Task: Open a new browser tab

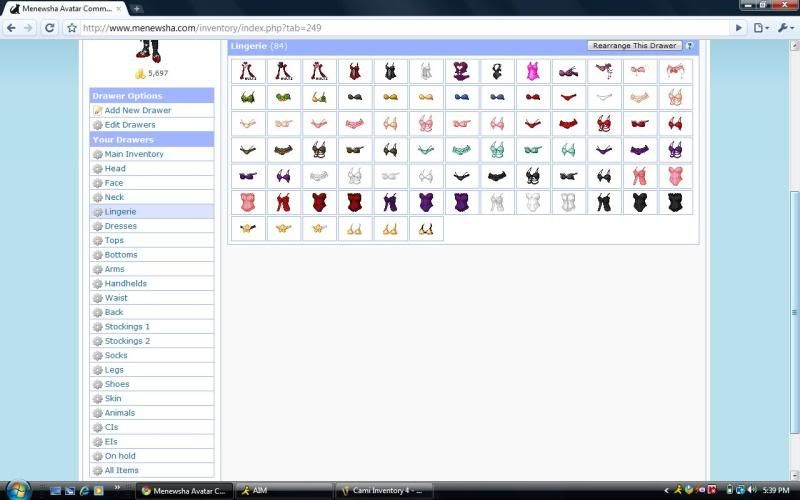Action: tap(136, 8)
